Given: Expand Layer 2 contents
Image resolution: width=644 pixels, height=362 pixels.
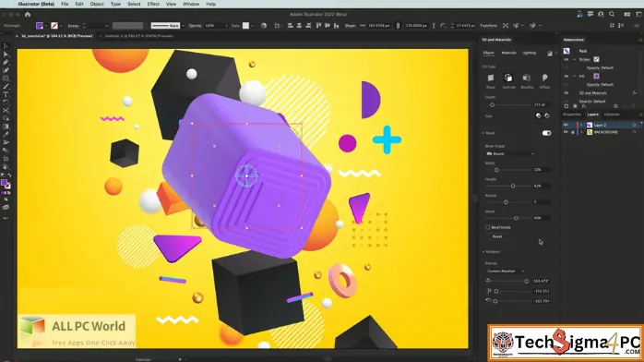Looking at the screenshot, I should pyautogui.click(x=581, y=125).
